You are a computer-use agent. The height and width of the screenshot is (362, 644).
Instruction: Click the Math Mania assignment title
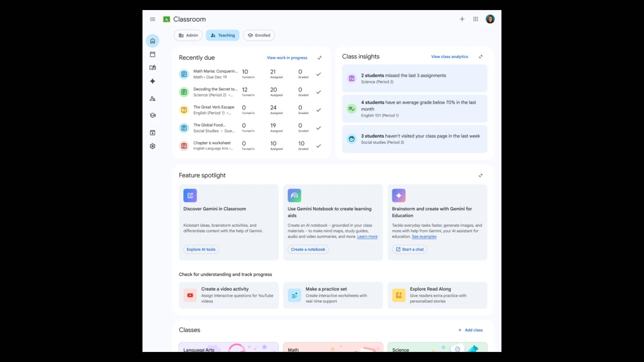(x=215, y=71)
